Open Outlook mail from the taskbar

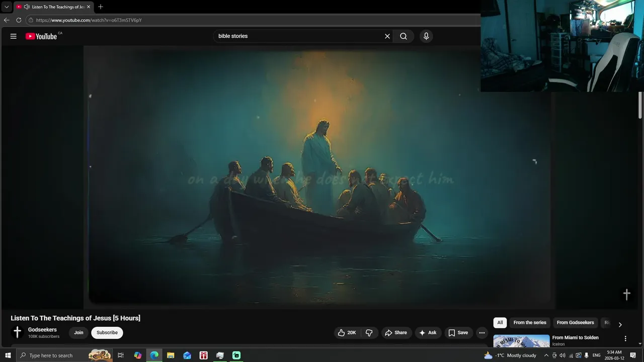187,355
